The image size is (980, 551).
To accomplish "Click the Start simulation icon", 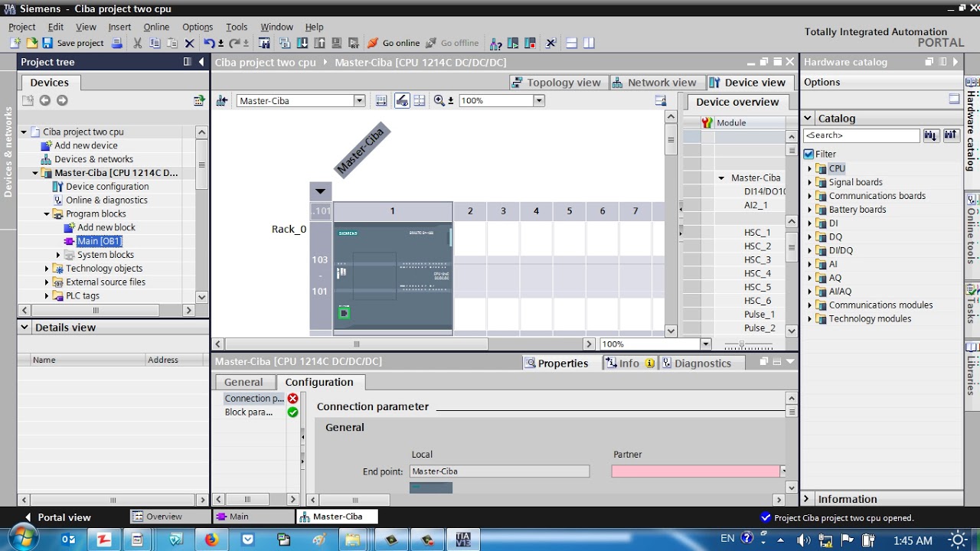I will coord(336,44).
